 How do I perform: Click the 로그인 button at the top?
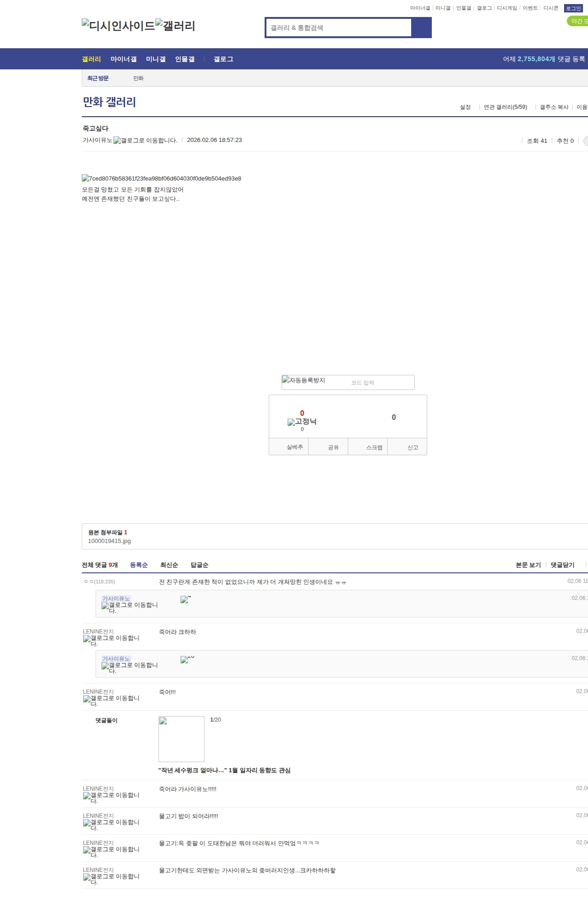(573, 8)
